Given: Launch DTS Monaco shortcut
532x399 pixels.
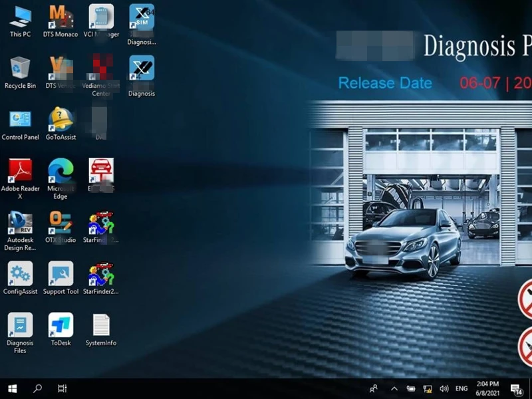Looking at the screenshot, I should point(61,21).
